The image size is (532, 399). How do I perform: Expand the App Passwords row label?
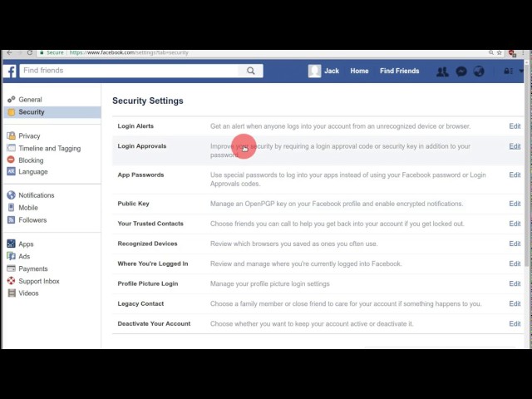(140, 175)
